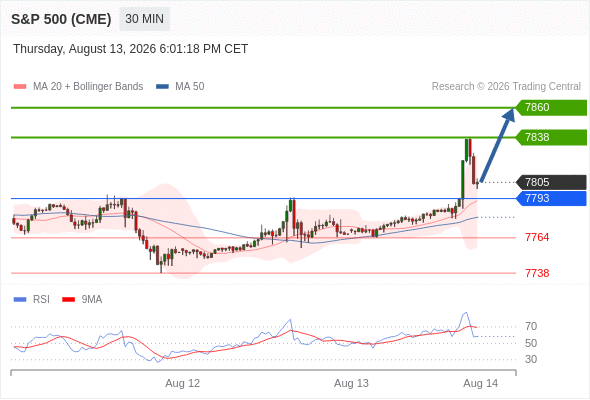The width and height of the screenshot is (590, 400).
Task: Click the red 7764 support label
Action: tap(537, 237)
